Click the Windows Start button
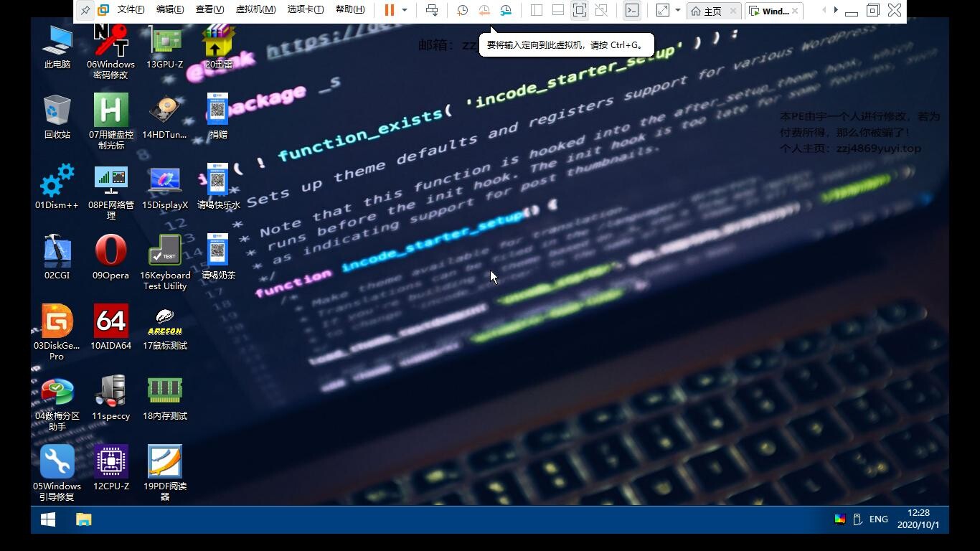980x551 pixels. click(x=48, y=519)
